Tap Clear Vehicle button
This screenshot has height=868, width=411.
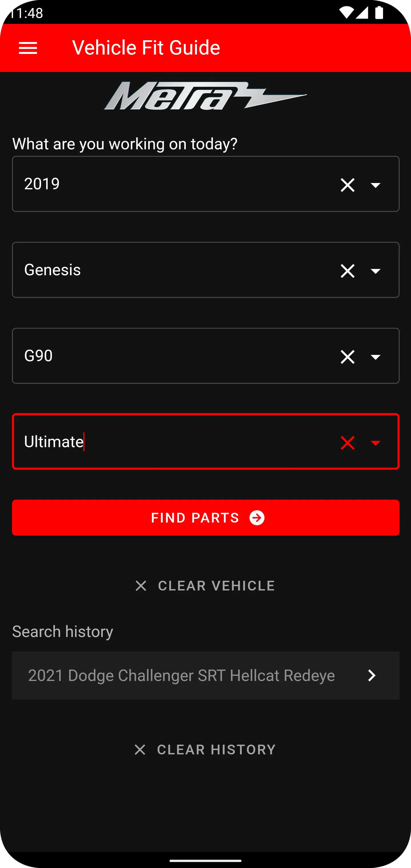tap(205, 586)
